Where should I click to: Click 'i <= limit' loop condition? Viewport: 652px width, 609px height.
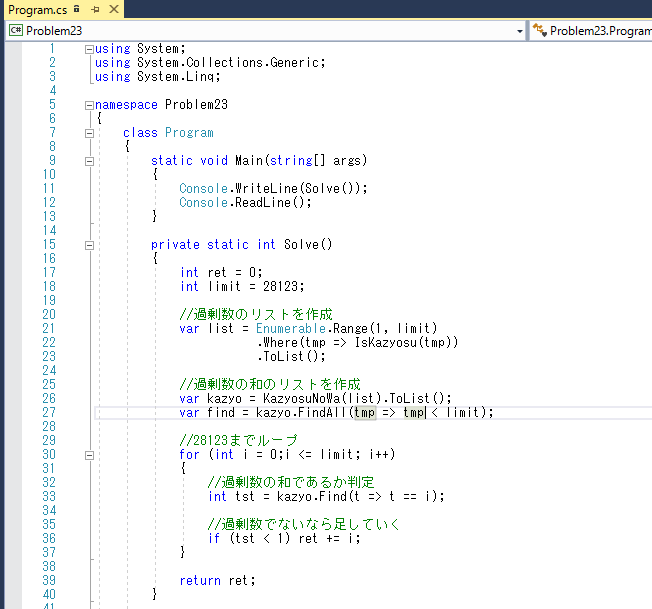point(319,454)
